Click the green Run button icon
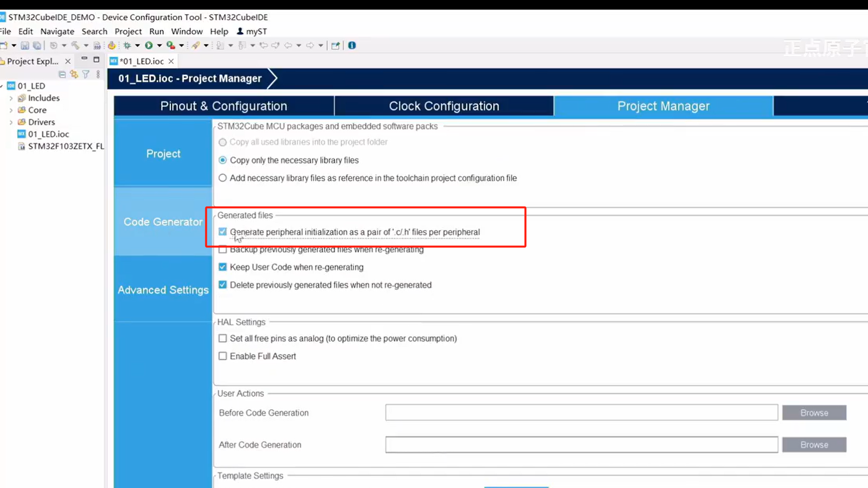 coord(149,46)
